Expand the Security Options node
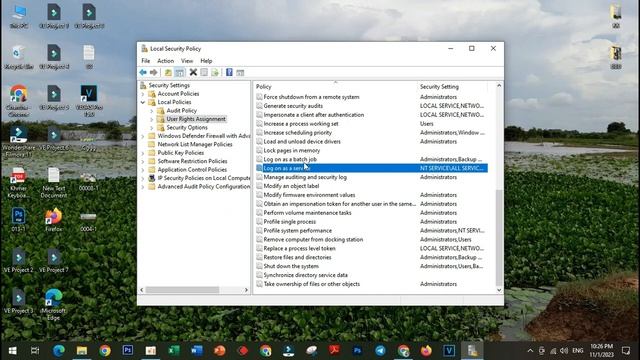 click(152, 128)
